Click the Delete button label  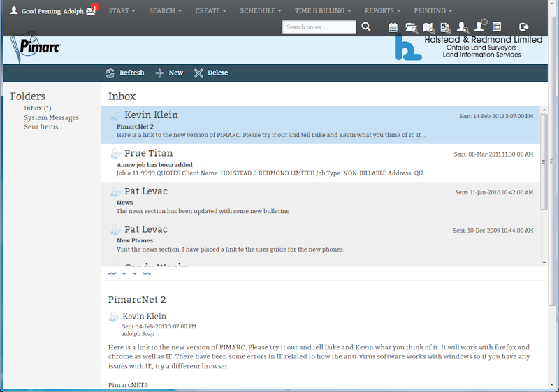(217, 73)
